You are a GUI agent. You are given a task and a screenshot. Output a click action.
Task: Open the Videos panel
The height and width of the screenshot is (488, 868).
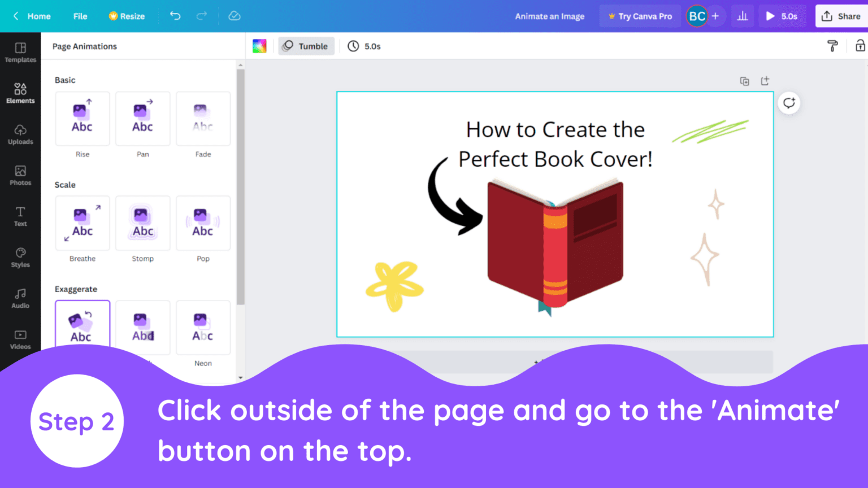pyautogui.click(x=20, y=339)
